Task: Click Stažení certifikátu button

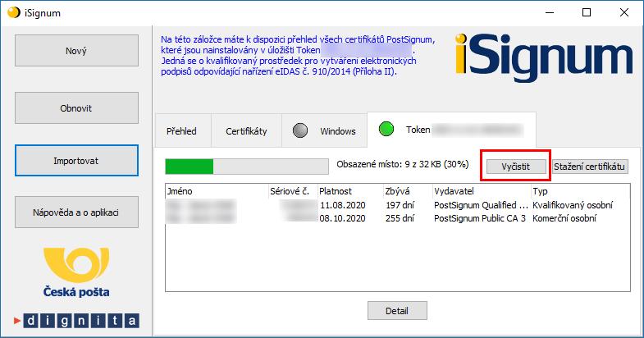Action: (590, 167)
